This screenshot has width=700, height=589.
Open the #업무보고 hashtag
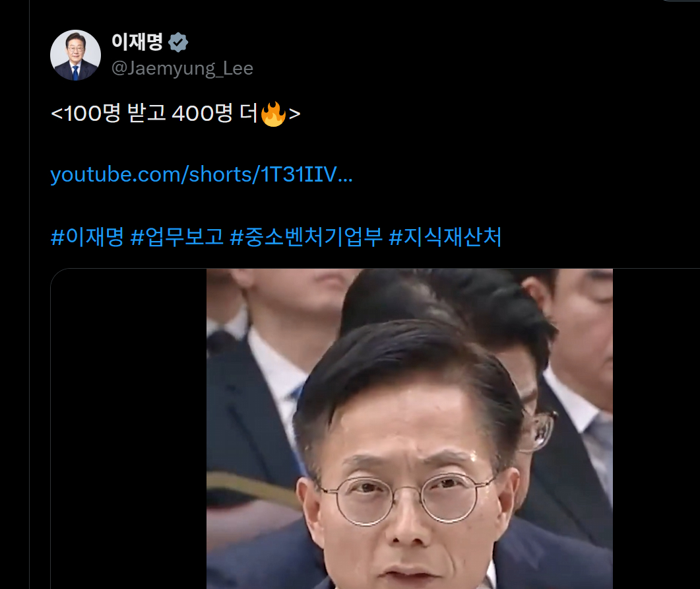[177, 237]
